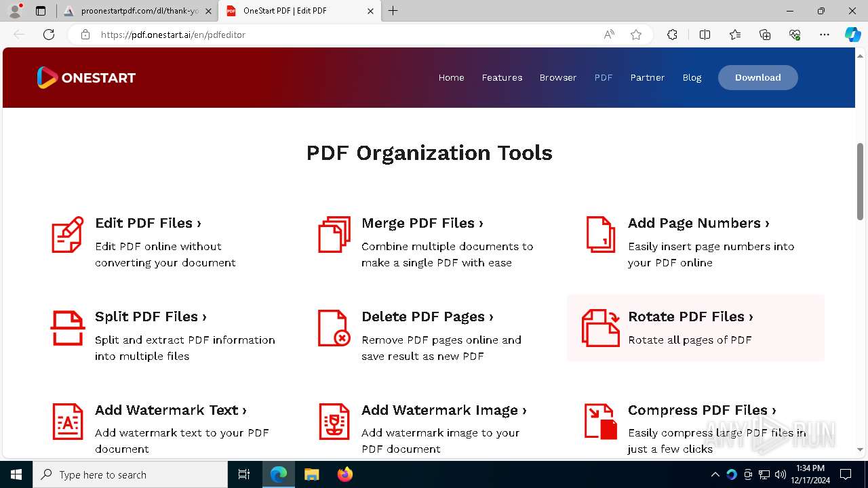Click the Split PDF Files icon

(68, 328)
